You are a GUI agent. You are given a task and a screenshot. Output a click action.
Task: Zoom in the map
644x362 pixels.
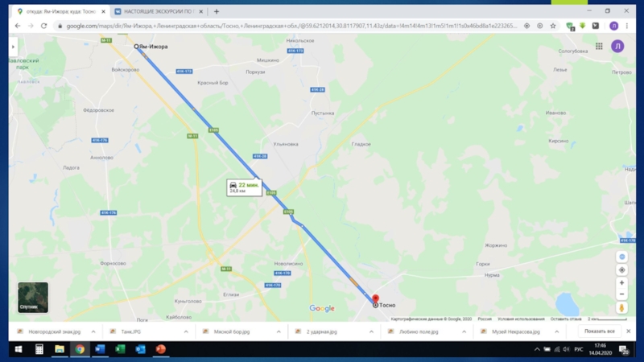point(621,283)
